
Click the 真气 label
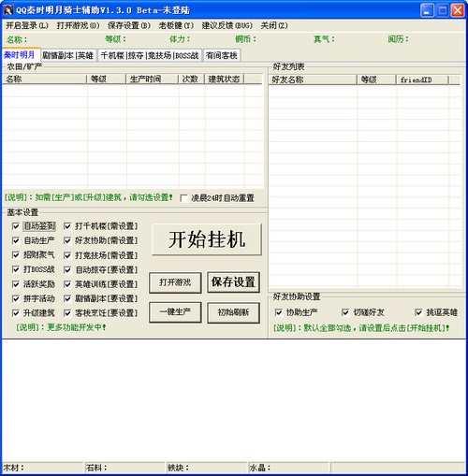[x=324, y=39]
